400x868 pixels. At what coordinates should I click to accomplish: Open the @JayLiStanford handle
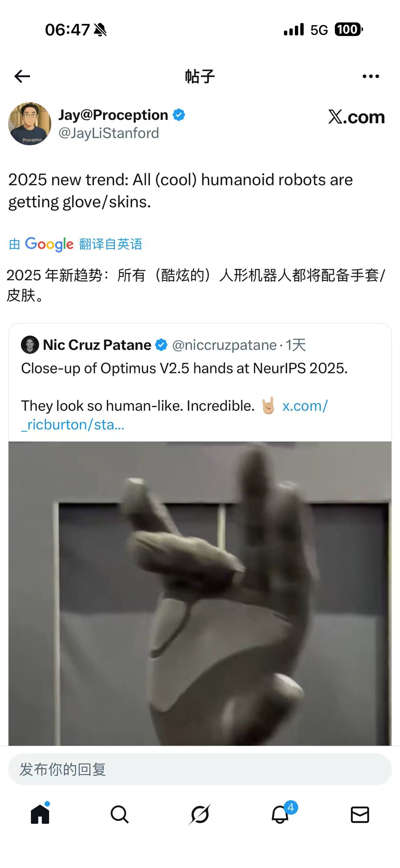(109, 133)
